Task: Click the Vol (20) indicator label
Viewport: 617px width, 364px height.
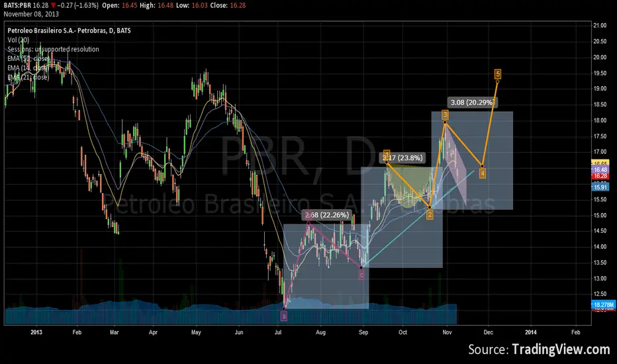Action: pyautogui.click(x=18, y=40)
